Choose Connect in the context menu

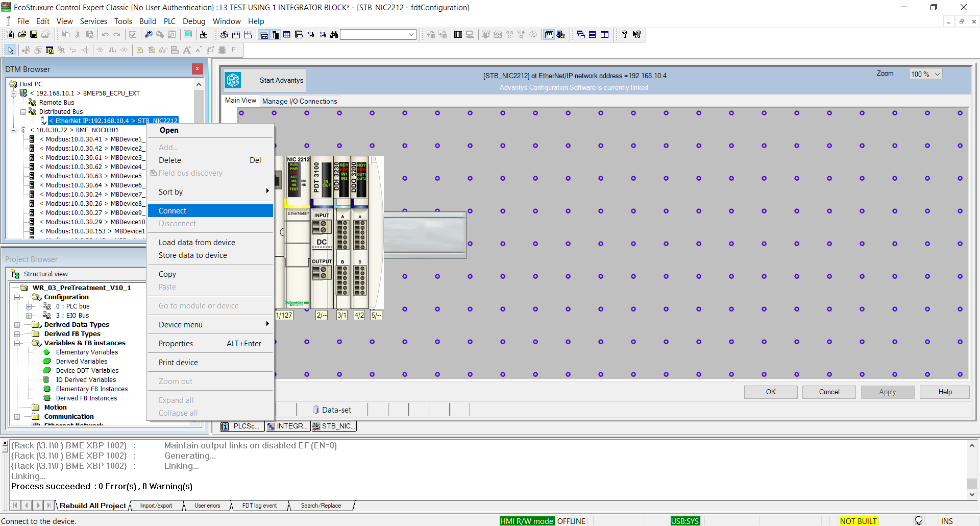click(210, 211)
